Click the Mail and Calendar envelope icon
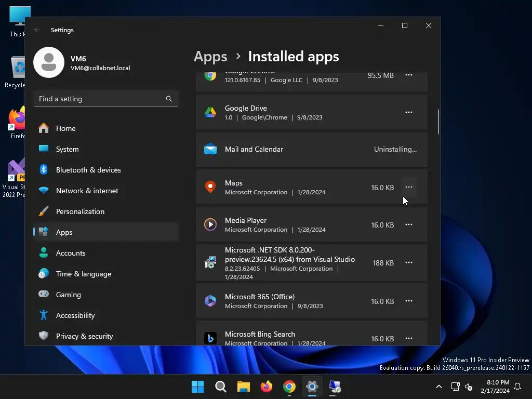532x399 pixels. [210, 149]
